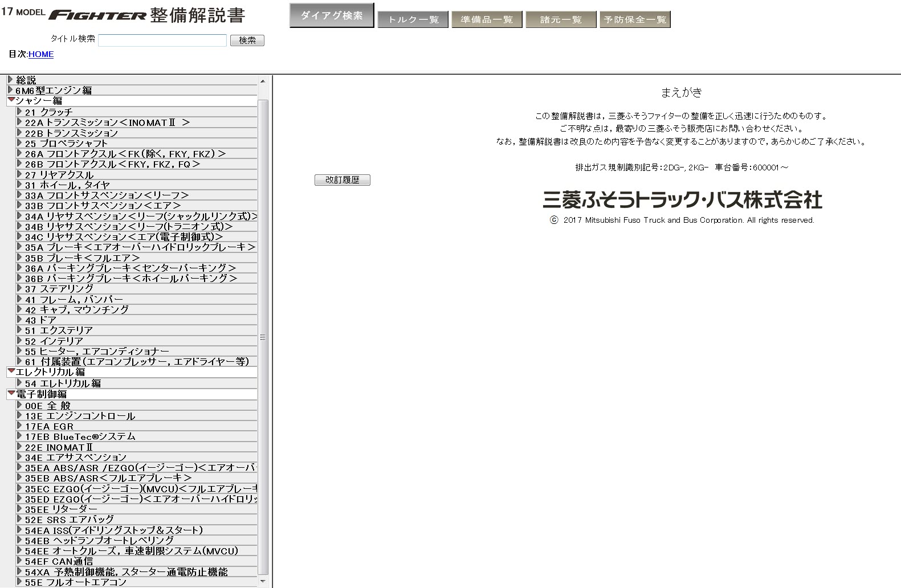The image size is (901, 588).
Task: Click the 検索 search button
Action: tap(247, 40)
